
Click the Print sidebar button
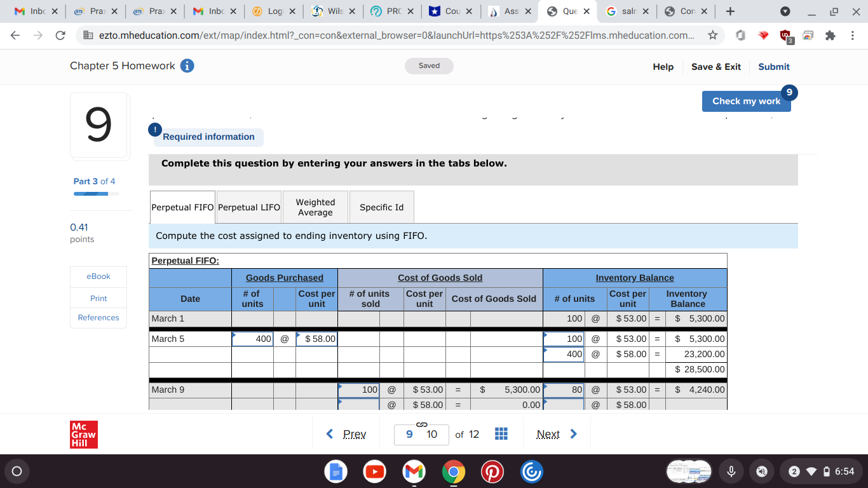pyautogui.click(x=98, y=299)
